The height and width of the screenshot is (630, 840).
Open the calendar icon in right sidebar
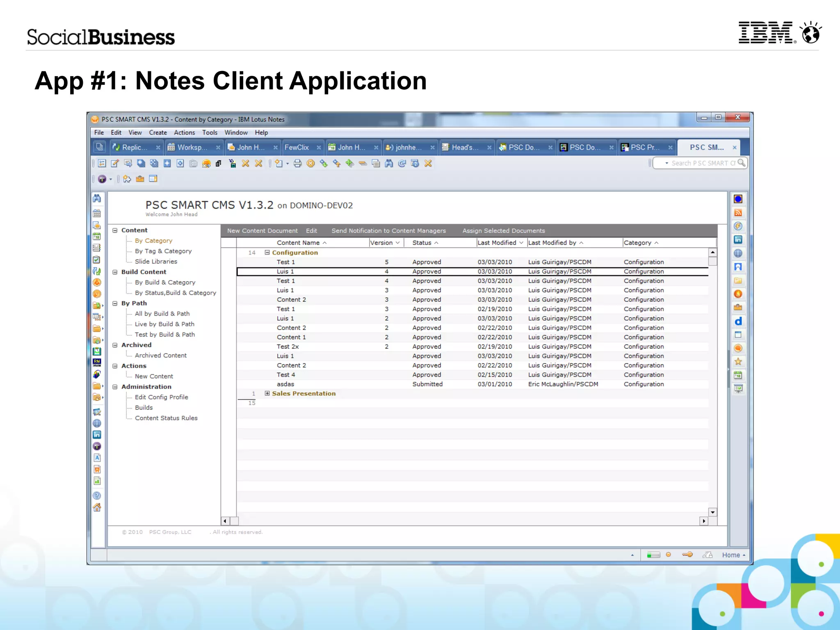pyautogui.click(x=738, y=375)
